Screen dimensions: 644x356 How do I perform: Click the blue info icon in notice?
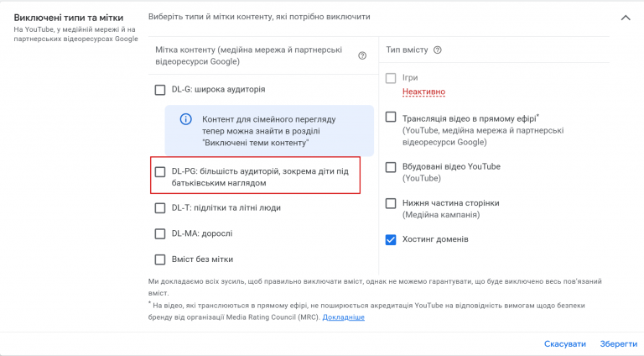click(x=186, y=119)
